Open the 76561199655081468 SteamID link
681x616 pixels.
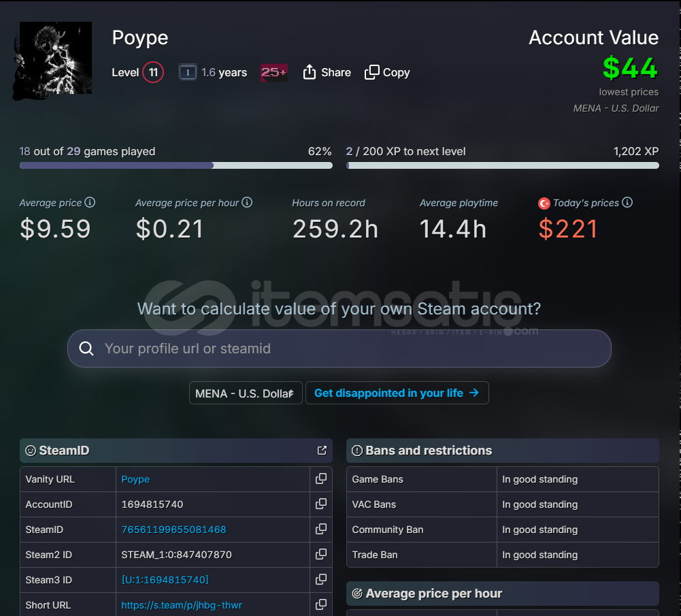pos(173,530)
